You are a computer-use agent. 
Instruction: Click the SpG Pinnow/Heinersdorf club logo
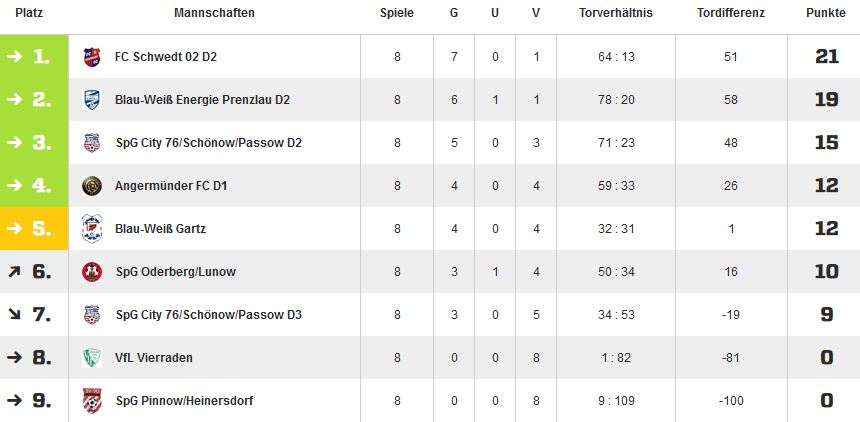pos(92,401)
